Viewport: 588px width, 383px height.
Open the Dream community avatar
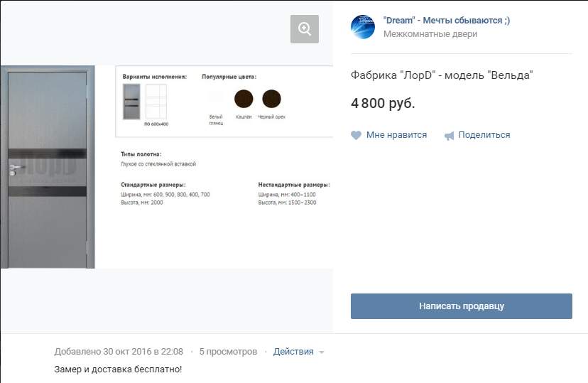click(x=363, y=27)
